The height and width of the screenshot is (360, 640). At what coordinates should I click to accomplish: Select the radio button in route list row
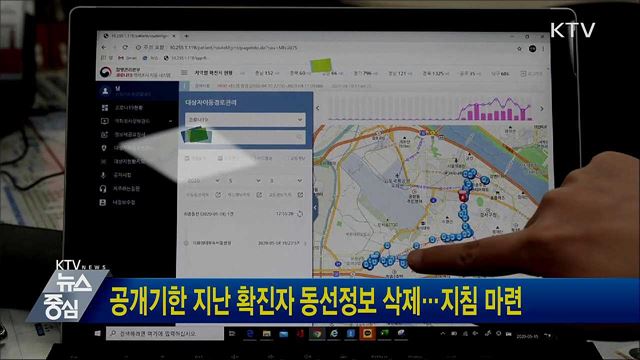point(186,243)
